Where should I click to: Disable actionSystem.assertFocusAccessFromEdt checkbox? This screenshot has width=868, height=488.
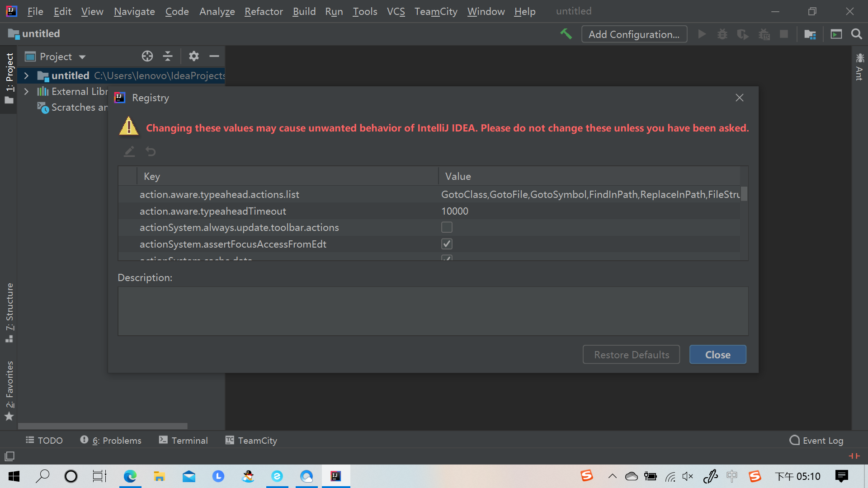click(447, 244)
